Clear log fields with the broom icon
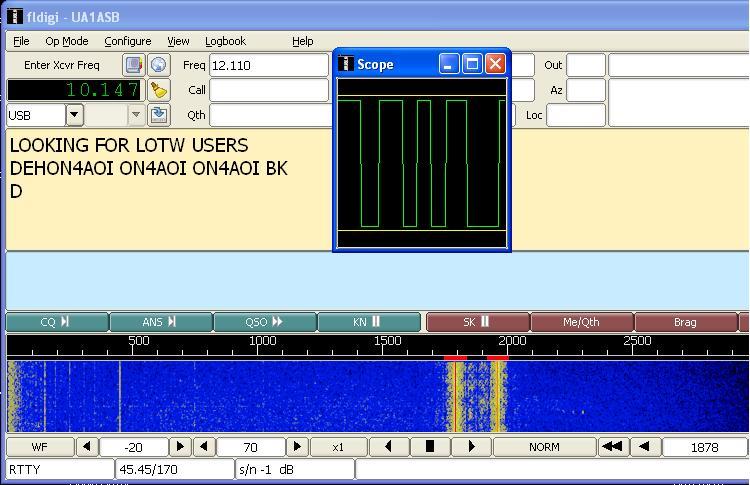Viewport: 750px width, 485px height. pyautogui.click(x=158, y=90)
